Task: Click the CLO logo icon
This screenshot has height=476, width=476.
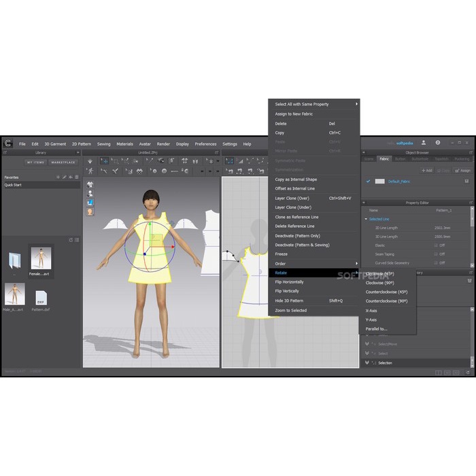Action: (7, 143)
